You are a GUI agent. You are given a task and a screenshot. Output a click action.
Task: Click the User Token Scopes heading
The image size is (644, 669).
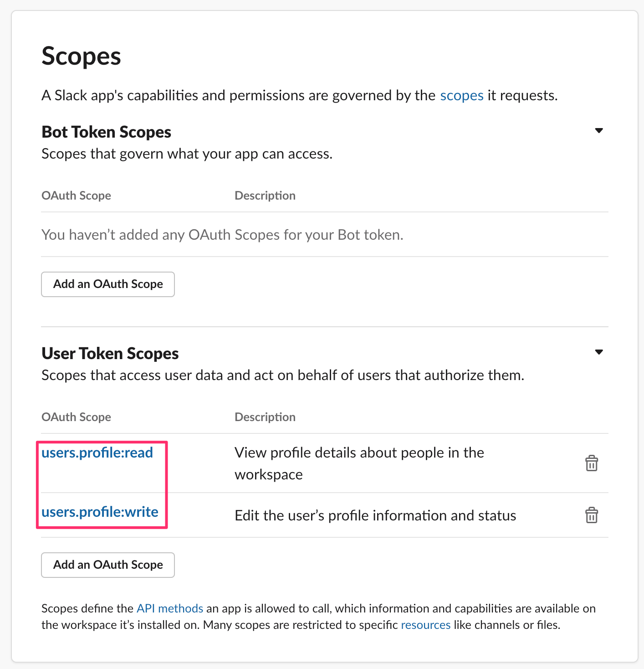(110, 353)
